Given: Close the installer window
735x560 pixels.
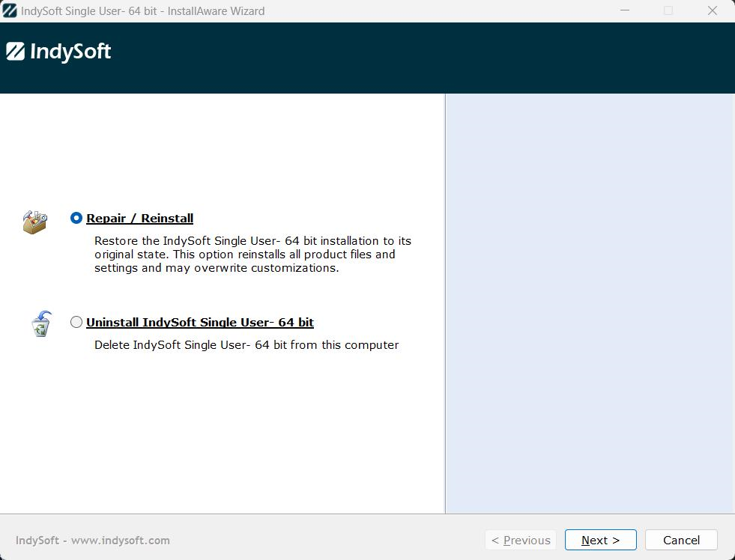Looking at the screenshot, I should 713,10.
